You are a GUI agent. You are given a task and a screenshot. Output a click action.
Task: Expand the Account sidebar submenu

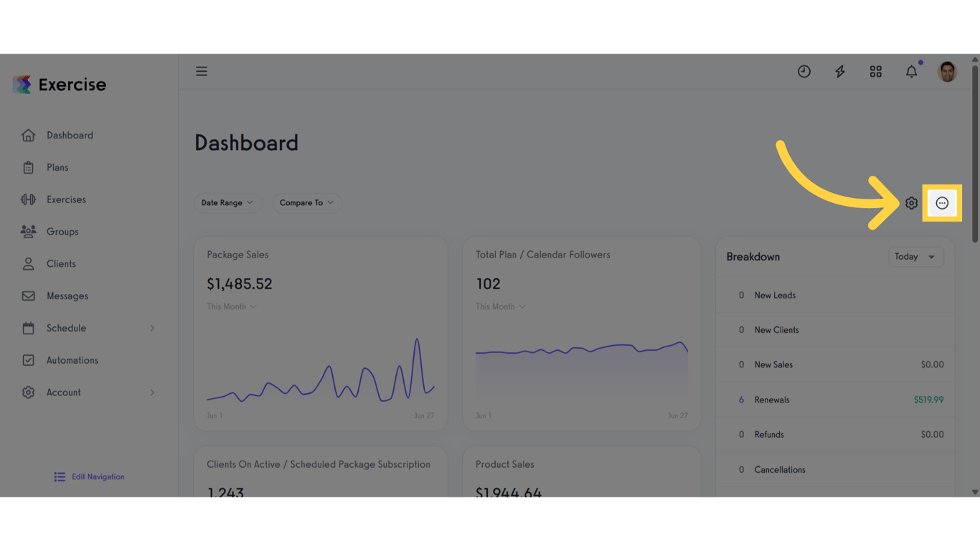click(x=152, y=392)
